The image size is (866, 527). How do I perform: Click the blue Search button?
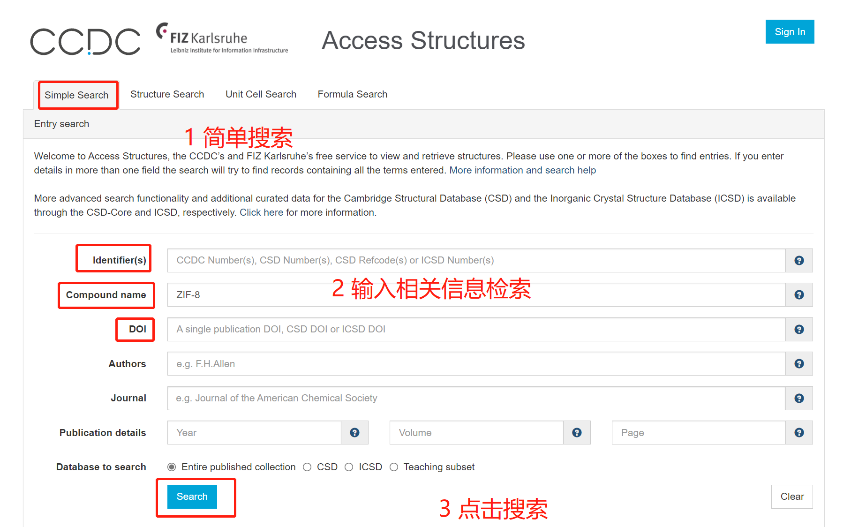tap(192, 497)
